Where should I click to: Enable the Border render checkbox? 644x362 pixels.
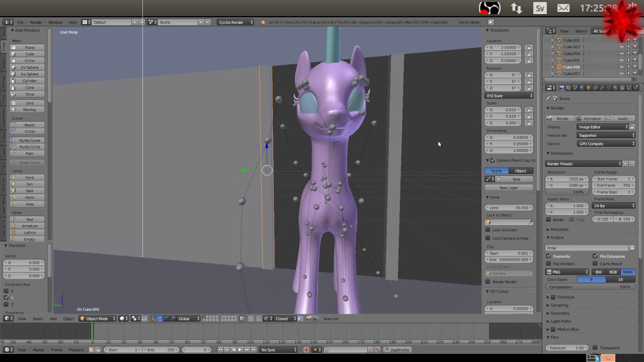[x=549, y=220]
